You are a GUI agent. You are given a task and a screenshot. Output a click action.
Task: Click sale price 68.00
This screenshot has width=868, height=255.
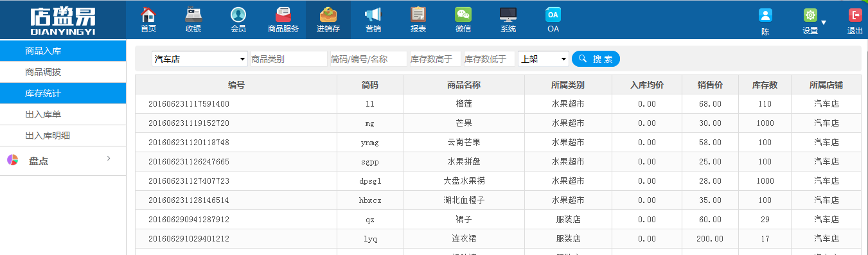711,104
